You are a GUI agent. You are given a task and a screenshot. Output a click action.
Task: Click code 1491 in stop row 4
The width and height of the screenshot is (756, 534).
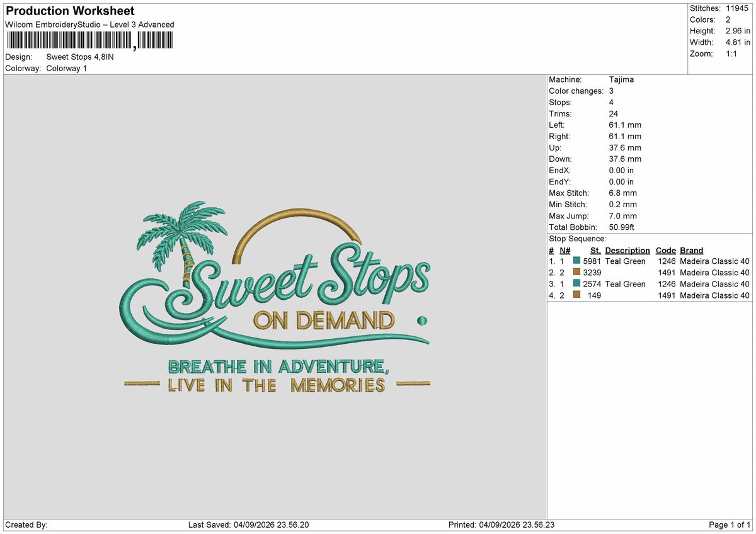click(667, 295)
